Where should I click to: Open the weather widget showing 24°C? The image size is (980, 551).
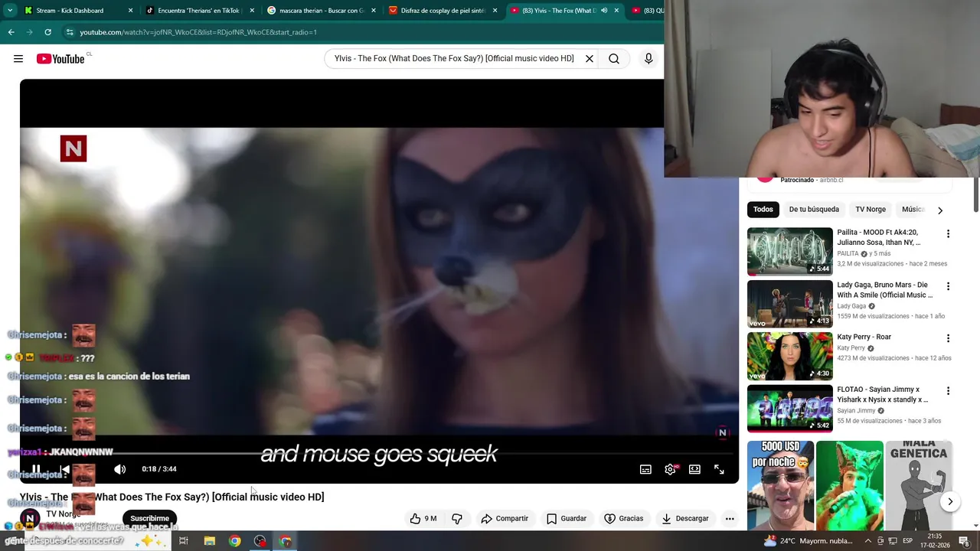pyautogui.click(x=810, y=541)
